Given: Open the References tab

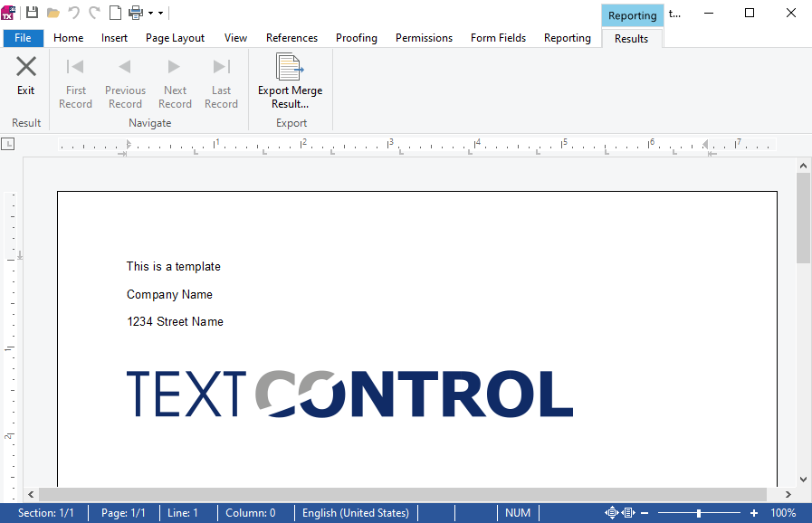Looking at the screenshot, I should (x=292, y=38).
